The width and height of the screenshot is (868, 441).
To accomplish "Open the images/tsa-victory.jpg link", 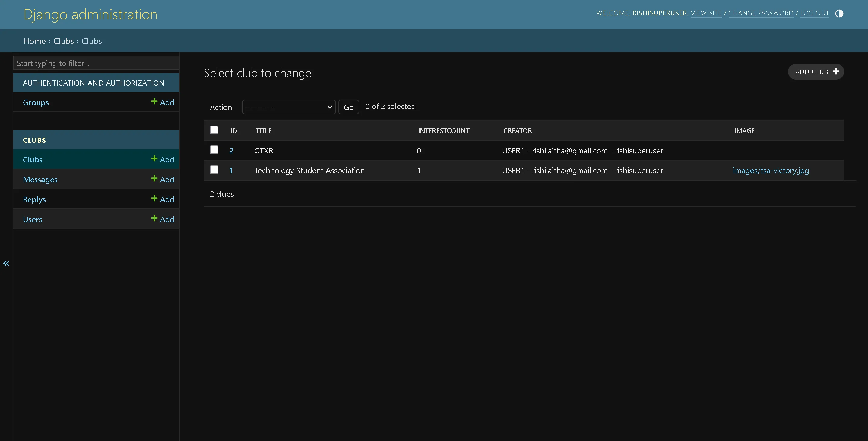I will [771, 170].
